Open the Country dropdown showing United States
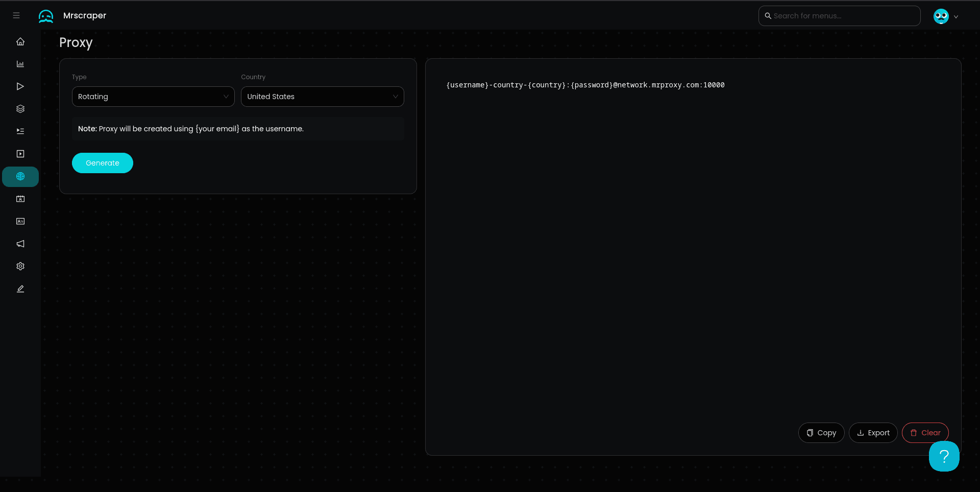Image resolution: width=980 pixels, height=492 pixels. tap(322, 97)
